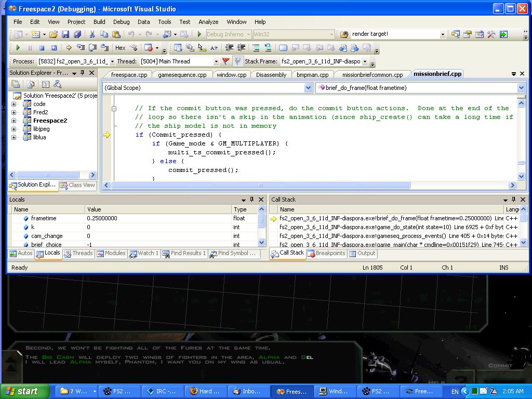This screenshot has width=532, height=399.
Task: Toggle the flag threads button
Action: (225, 61)
